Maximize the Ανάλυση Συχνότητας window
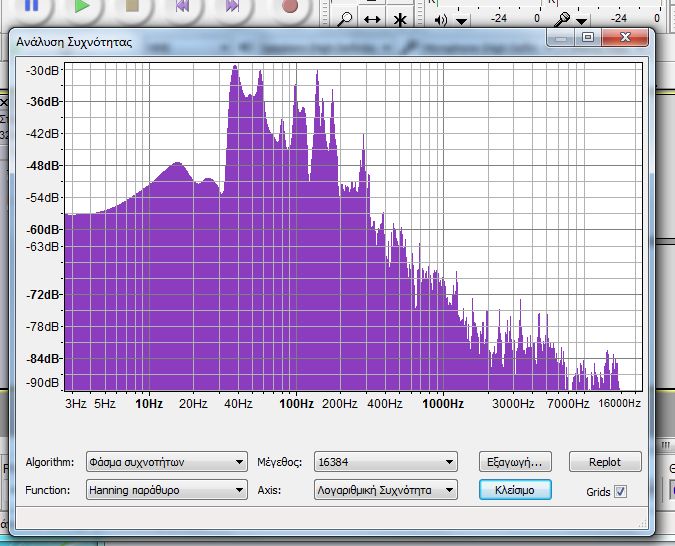675x546 pixels. click(588, 37)
